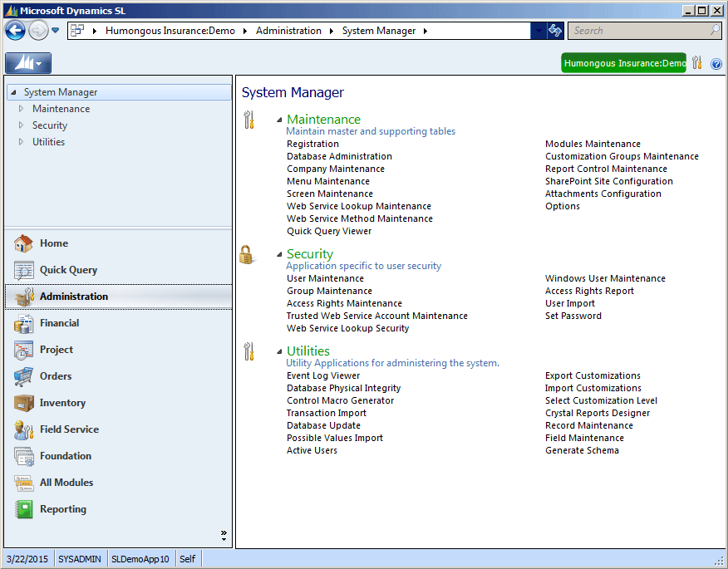Open Database Update
728x569 pixels.
tap(323, 425)
